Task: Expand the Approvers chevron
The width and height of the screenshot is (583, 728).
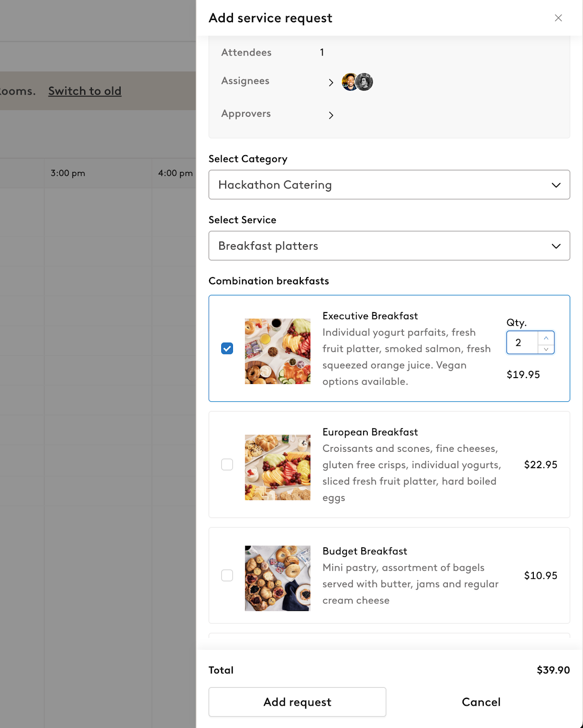Action: [331, 115]
